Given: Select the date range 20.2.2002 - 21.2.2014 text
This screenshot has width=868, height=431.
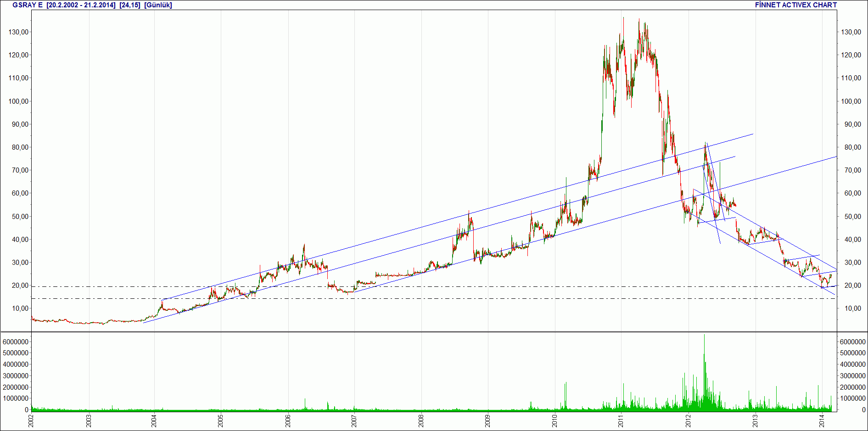Looking at the screenshot, I should [81, 5].
